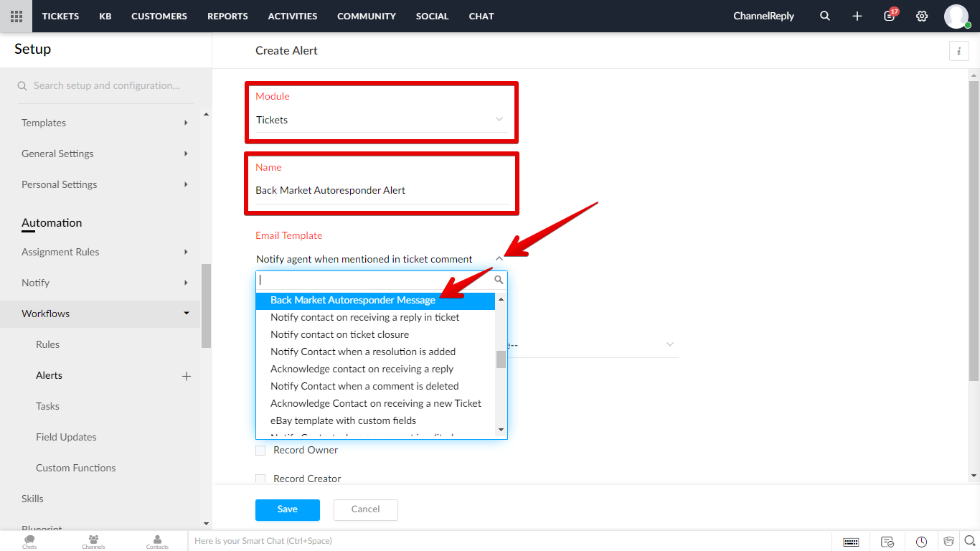
Task: Open the ACTIVITIES tab
Action: [293, 16]
